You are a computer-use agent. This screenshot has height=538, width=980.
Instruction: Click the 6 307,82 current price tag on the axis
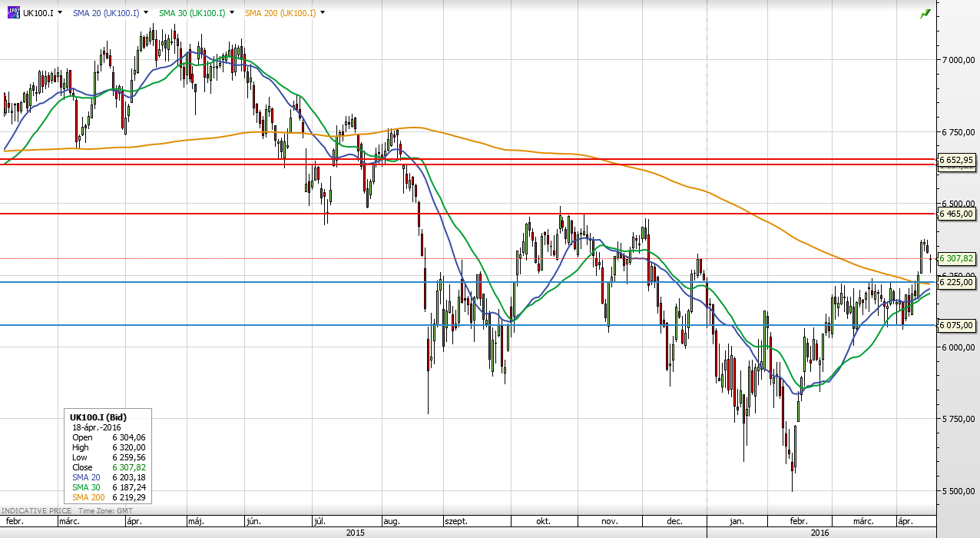click(956, 259)
